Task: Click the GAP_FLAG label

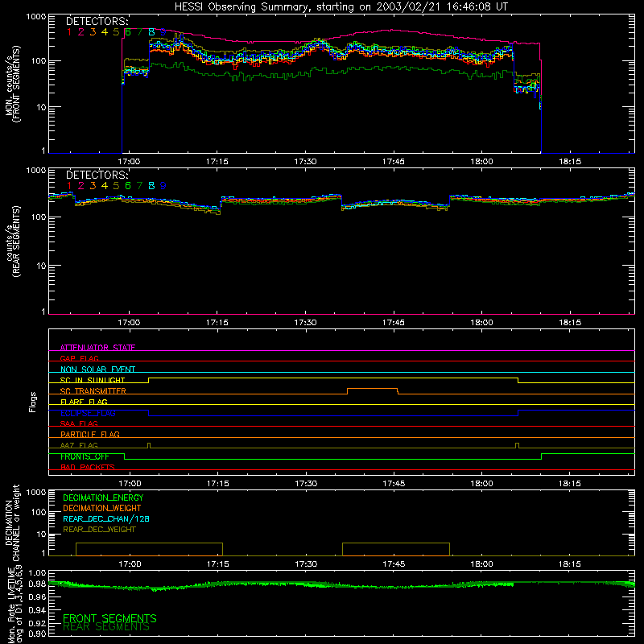Action: pyautogui.click(x=79, y=358)
